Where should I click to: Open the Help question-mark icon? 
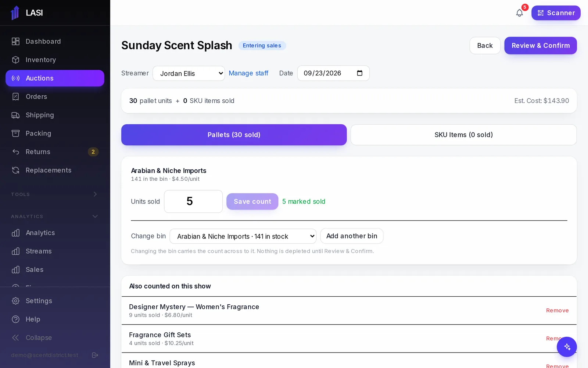pos(15,319)
